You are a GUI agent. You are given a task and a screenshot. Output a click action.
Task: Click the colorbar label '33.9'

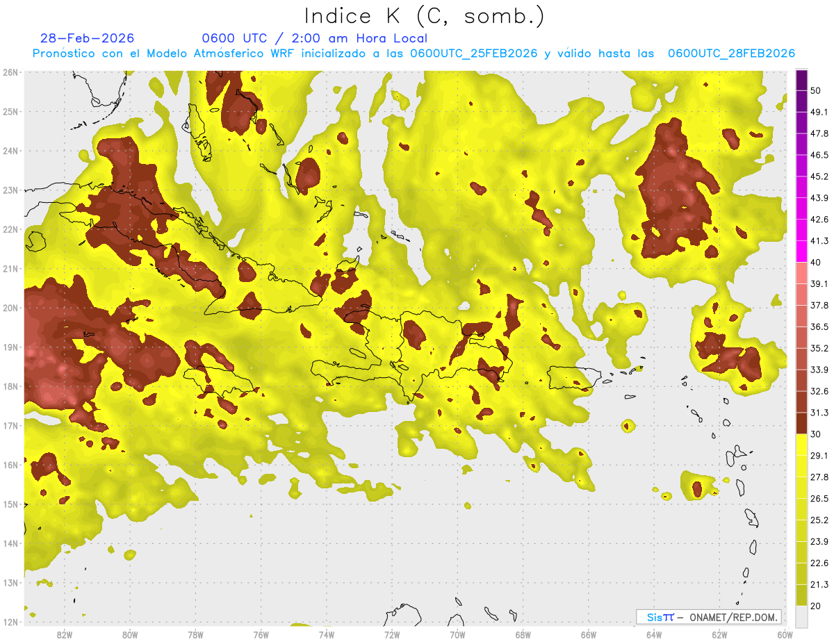click(819, 370)
